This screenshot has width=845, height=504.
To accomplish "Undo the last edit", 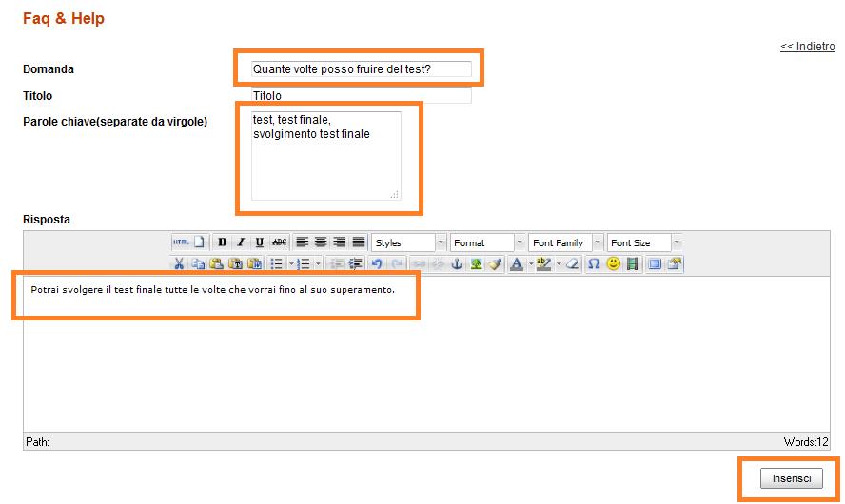I will click(377, 264).
